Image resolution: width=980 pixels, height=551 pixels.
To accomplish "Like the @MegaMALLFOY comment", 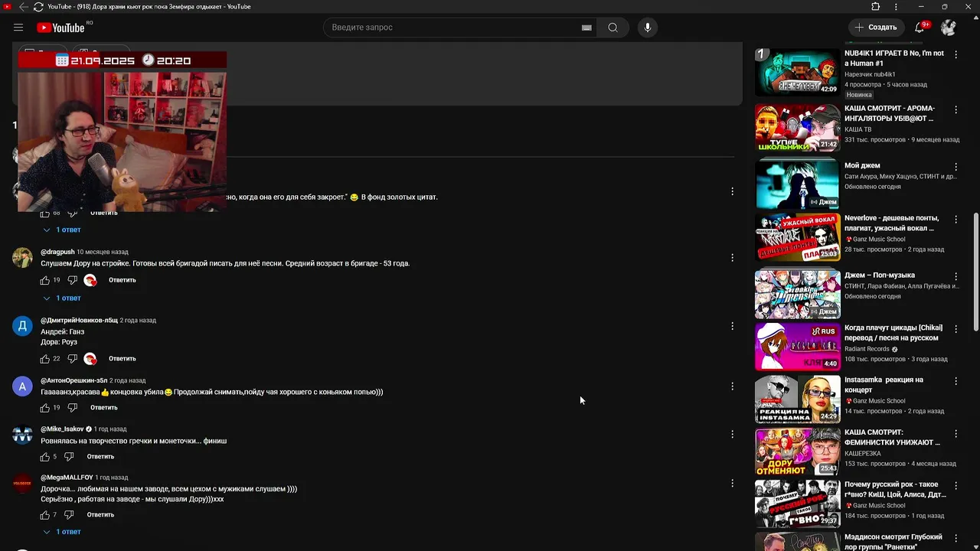I will point(44,515).
